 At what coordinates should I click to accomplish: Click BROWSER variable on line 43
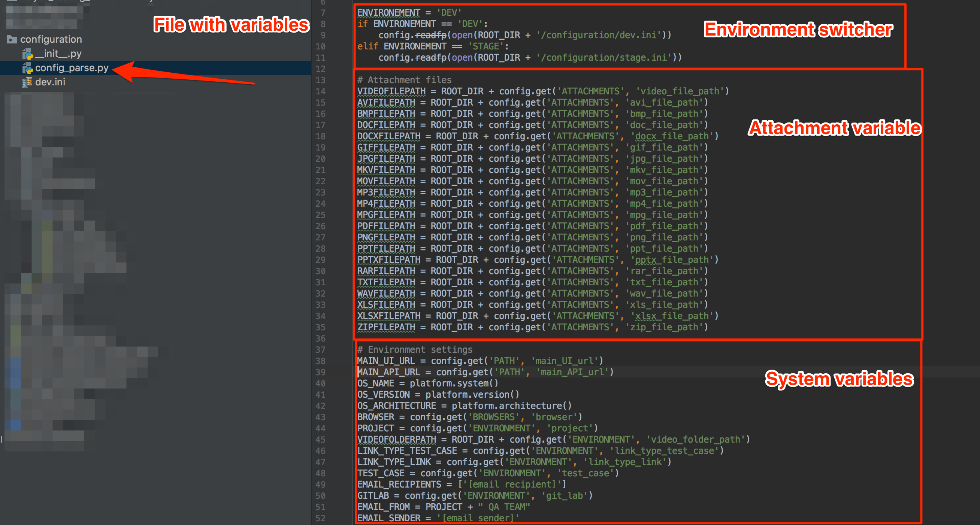pos(375,417)
